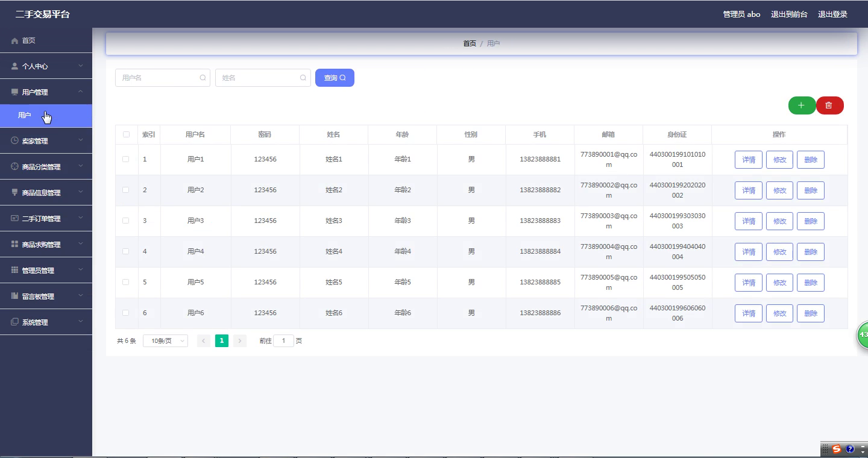Click 删除 for 用户6
The width and height of the screenshot is (868, 458).
pyautogui.click(x=811, y=313)
